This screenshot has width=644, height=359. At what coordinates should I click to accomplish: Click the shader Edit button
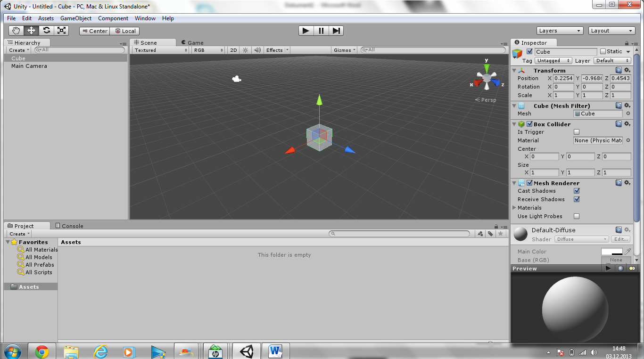point(620,239)
